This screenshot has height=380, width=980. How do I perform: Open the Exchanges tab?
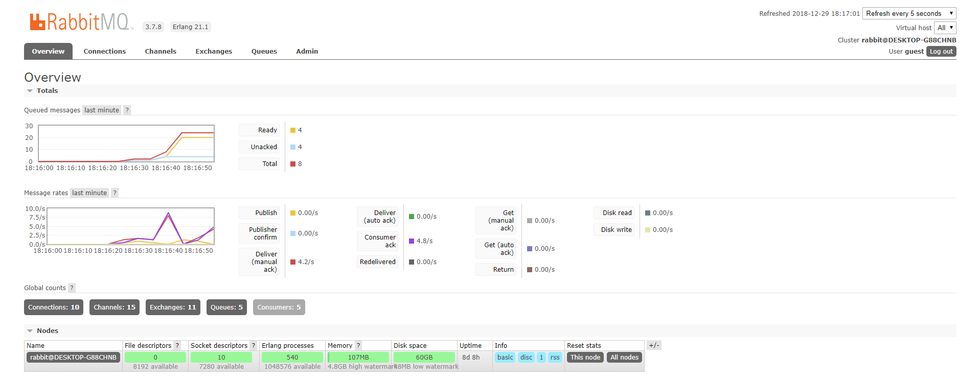click(x=214, y=51)
